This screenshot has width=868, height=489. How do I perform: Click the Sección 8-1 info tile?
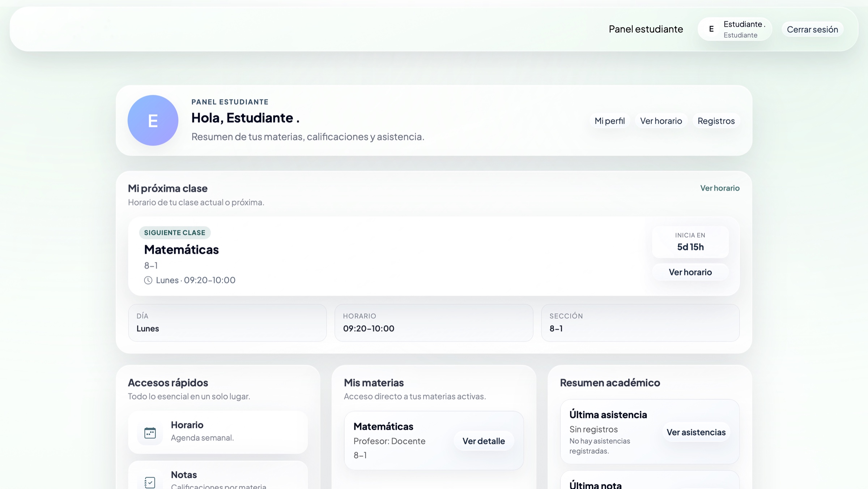point(640,322)
